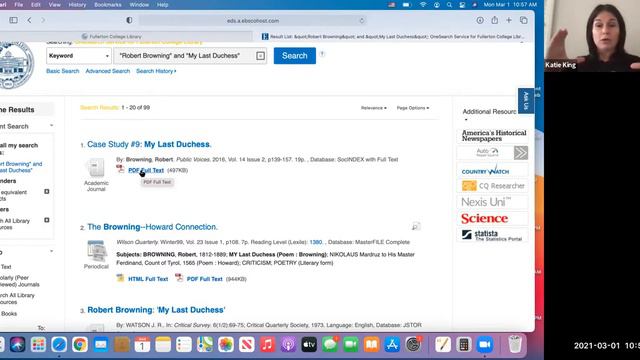Go to Advanced Search link

click(x=108, y=71)
